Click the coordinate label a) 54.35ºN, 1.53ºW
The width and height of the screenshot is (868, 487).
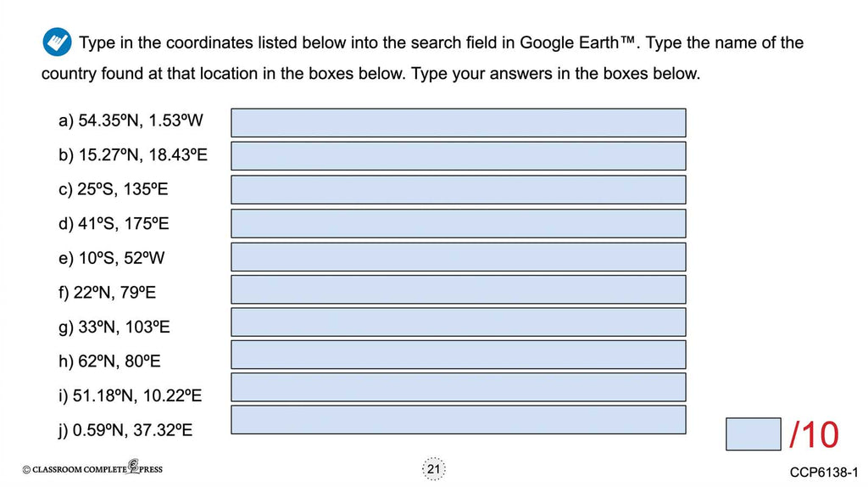131,121
